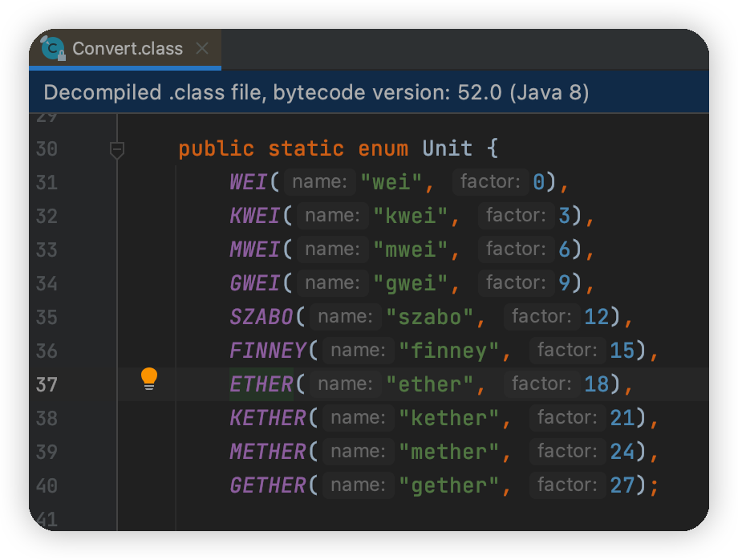This screenshot has width=738, height=560.
Task: Click the decompiled .class file notification banner
Action: pyautogui.click(x=369, y=92)
